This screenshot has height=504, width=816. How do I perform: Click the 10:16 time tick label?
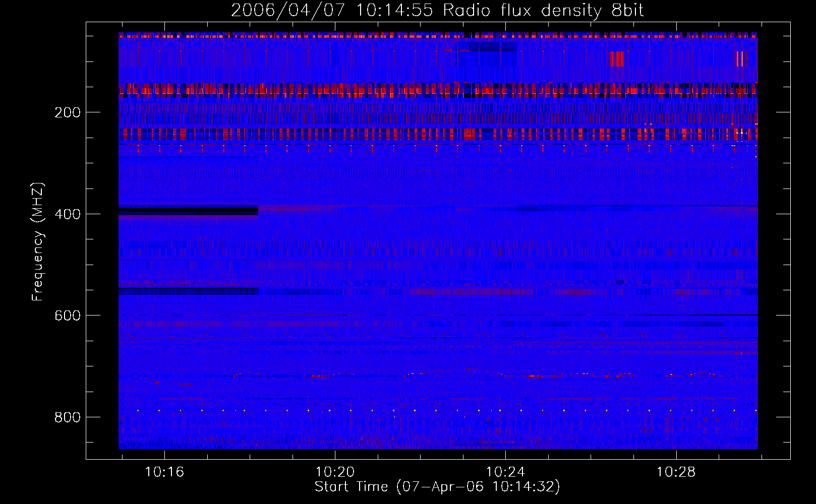[164, 472]
